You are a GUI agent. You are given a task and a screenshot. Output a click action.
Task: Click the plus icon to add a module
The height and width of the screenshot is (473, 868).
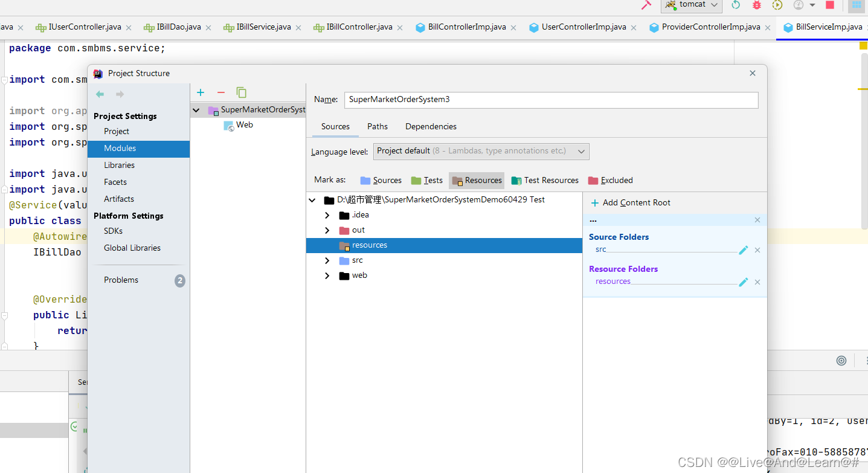(201, 92)
